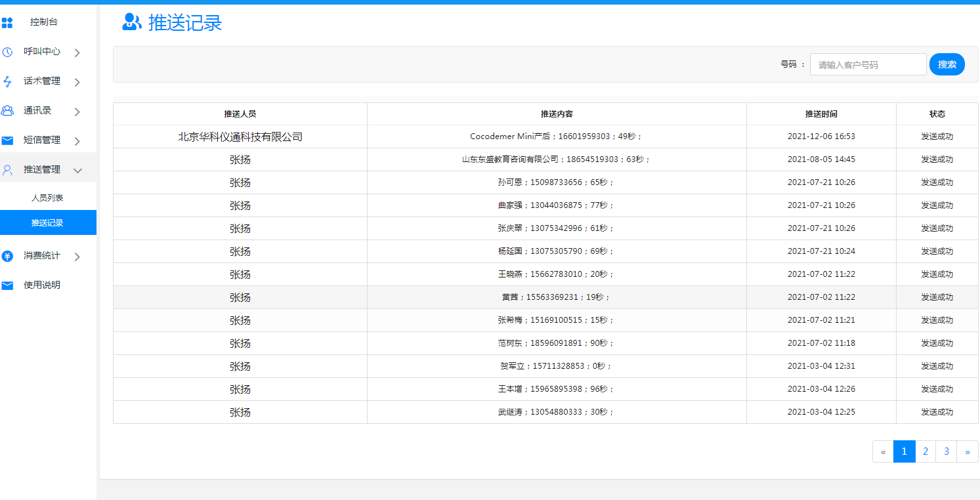Expand the 通讯录 menu chevron
980x500 pixels.
[77, 112]
